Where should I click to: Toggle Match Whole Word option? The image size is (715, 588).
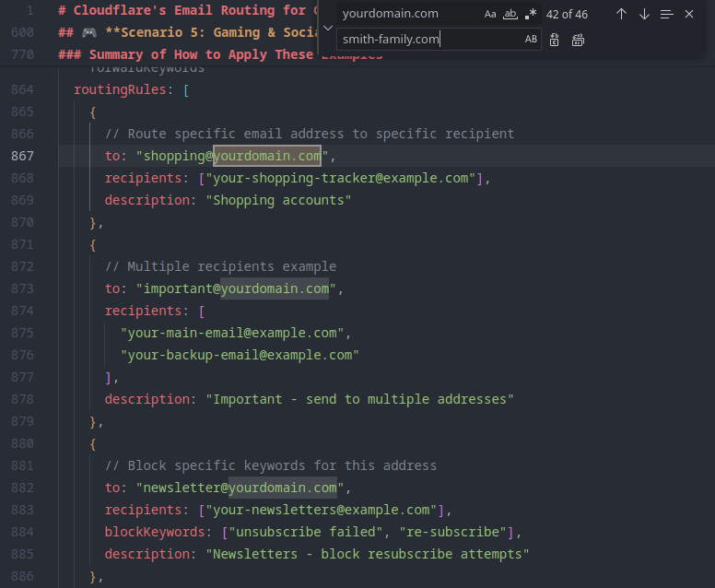point(510,15)
